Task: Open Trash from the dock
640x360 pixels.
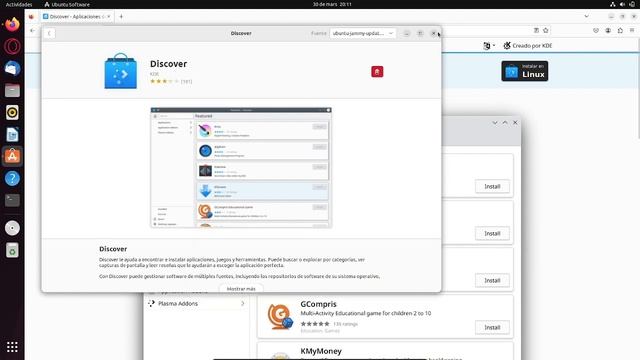Action: 12,250
